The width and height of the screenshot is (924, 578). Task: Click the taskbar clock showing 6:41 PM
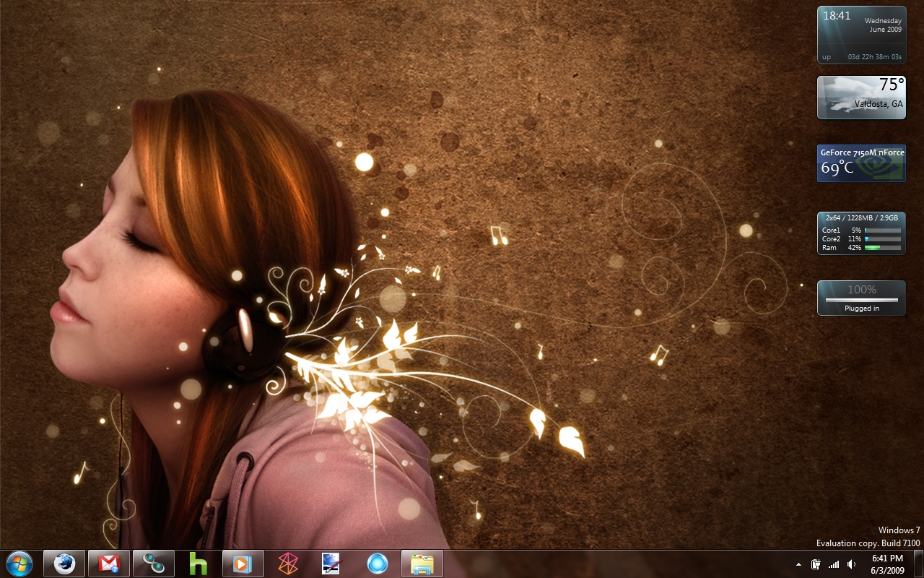[x=887, y=564]
